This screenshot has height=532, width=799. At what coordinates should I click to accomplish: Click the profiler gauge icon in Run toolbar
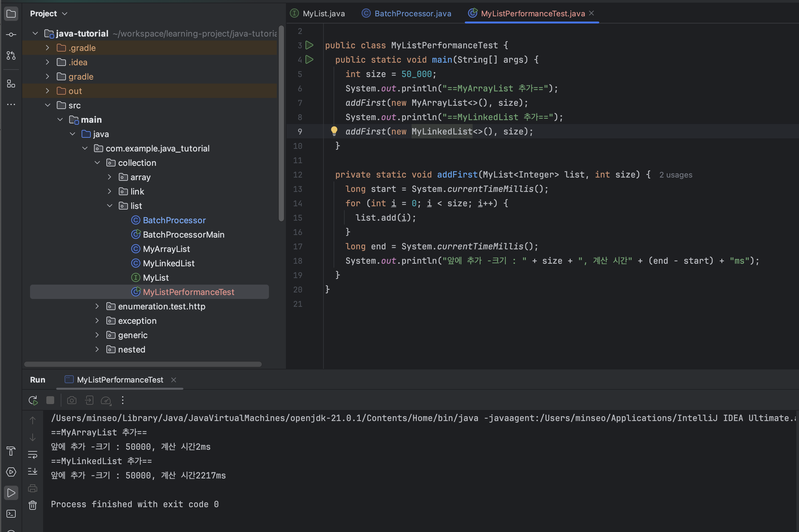(x=106, y=400)
